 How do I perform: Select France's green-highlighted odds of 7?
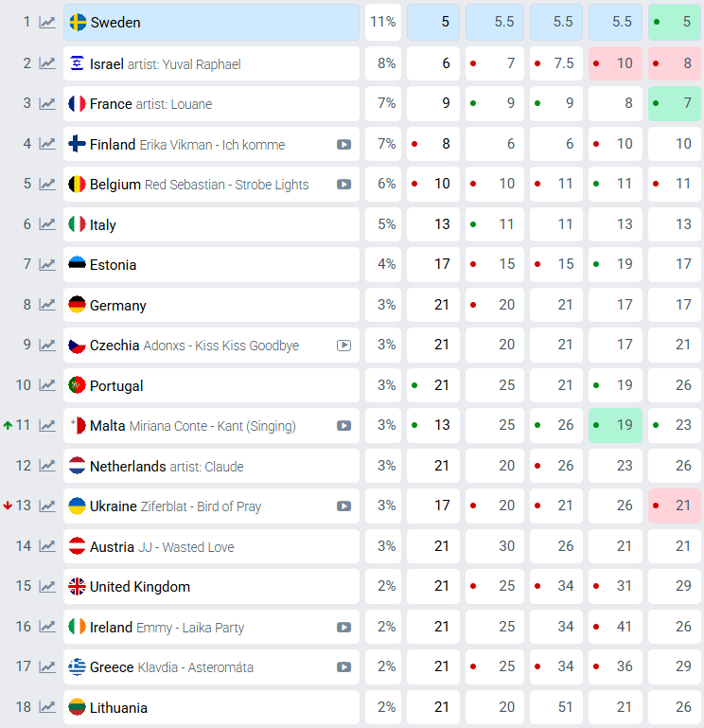coord(675,103)
